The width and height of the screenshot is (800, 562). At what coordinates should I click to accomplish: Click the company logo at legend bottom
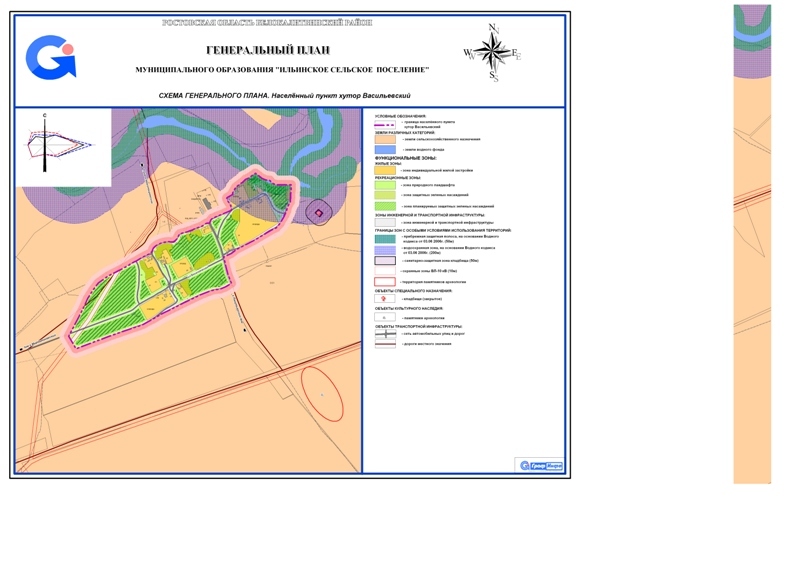pyautogui.click(x=541, y=465)
